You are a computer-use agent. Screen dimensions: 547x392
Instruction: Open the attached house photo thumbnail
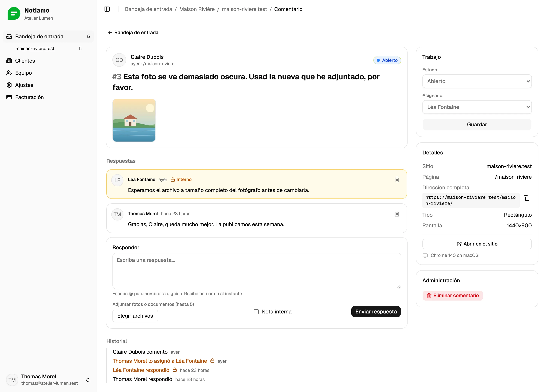[x=134, y=120]
